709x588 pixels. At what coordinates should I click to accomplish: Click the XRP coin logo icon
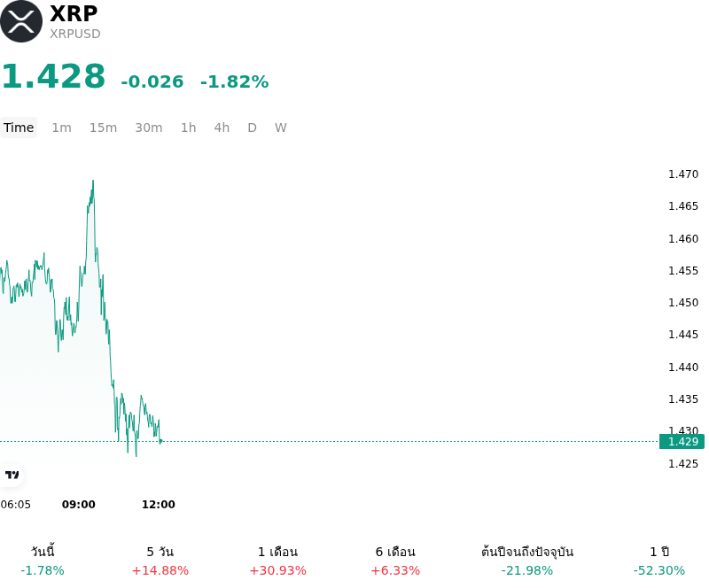(x=21, y=21)
